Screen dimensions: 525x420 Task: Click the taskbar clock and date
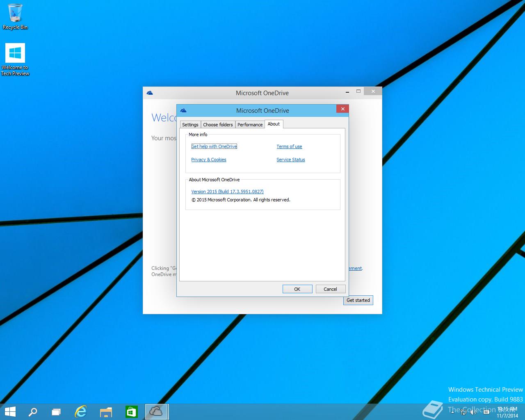(507, 412)
